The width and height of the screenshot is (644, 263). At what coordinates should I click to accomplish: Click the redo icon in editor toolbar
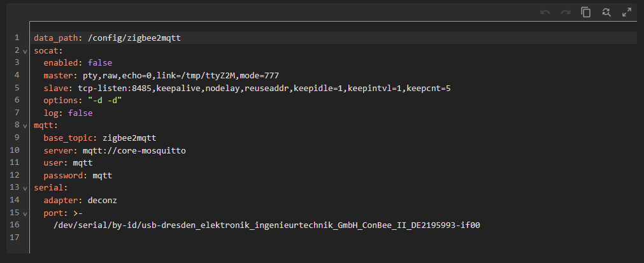[x=565, y=12]
